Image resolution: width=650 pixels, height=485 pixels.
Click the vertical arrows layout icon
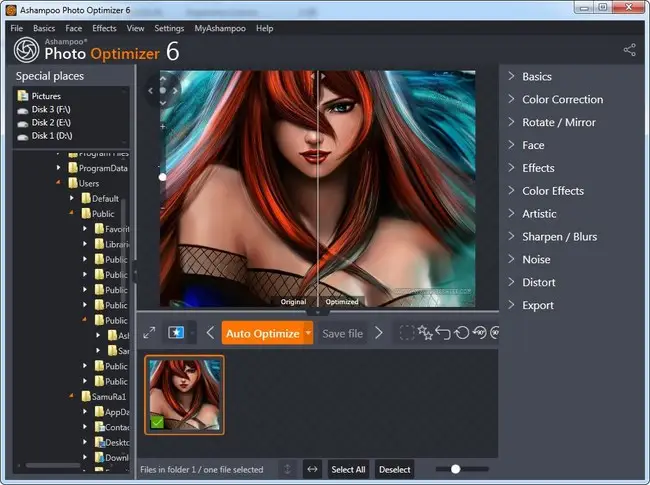coord(287,469)
